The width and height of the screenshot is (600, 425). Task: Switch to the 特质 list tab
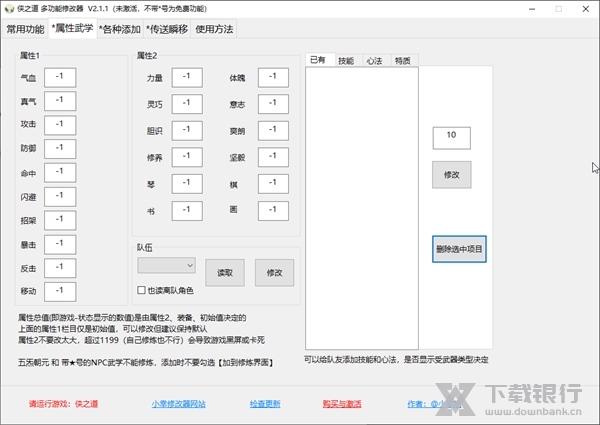point(403,61)
